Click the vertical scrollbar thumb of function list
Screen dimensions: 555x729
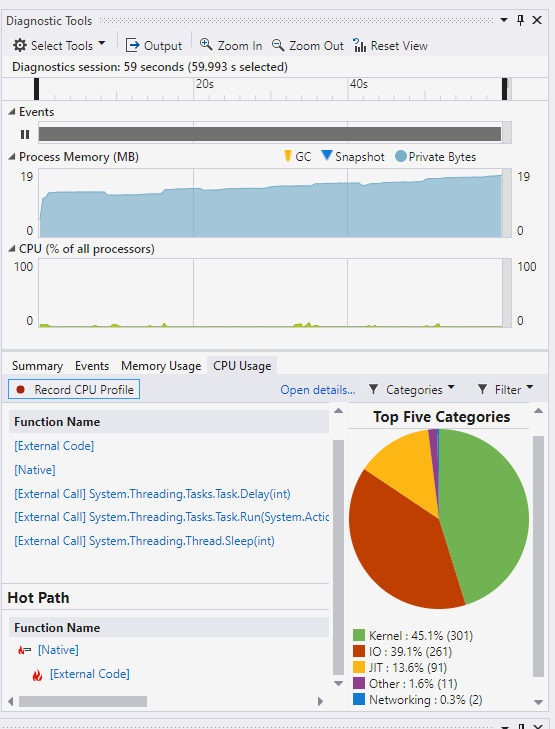coord(338,557)
